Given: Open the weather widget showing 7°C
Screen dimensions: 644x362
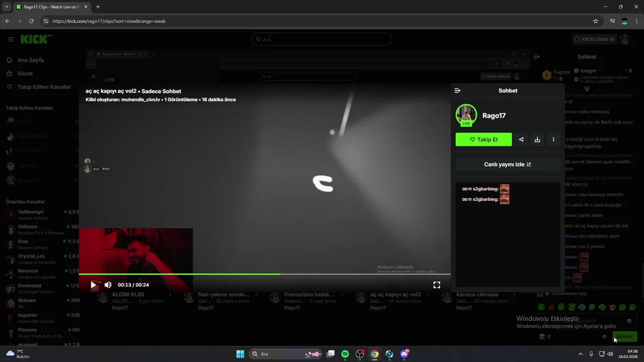Looking at the screenshot, I should click(17, 354).
